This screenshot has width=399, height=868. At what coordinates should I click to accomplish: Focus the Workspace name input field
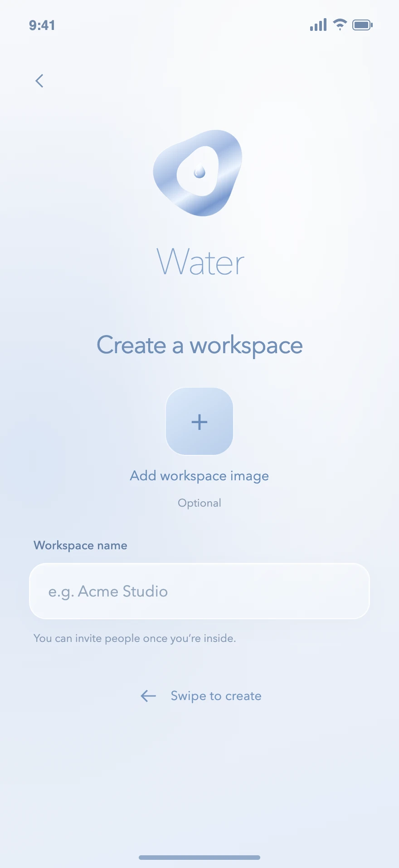(x=199, y=591)
